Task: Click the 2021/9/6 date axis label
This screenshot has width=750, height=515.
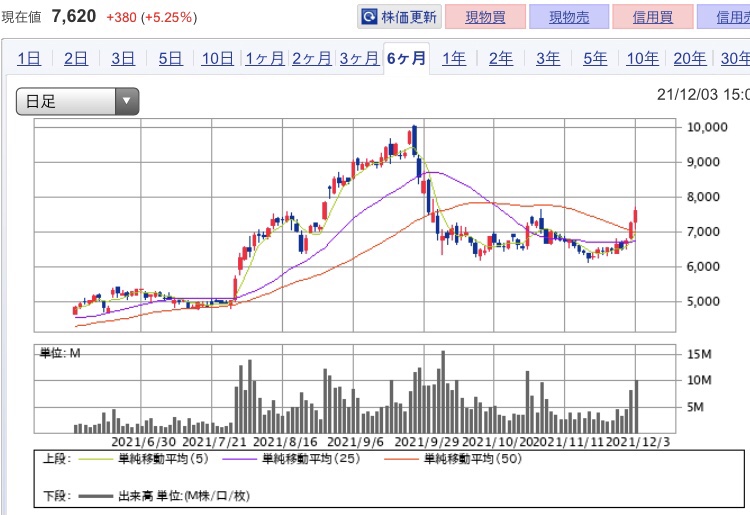Action: (355, 442)
